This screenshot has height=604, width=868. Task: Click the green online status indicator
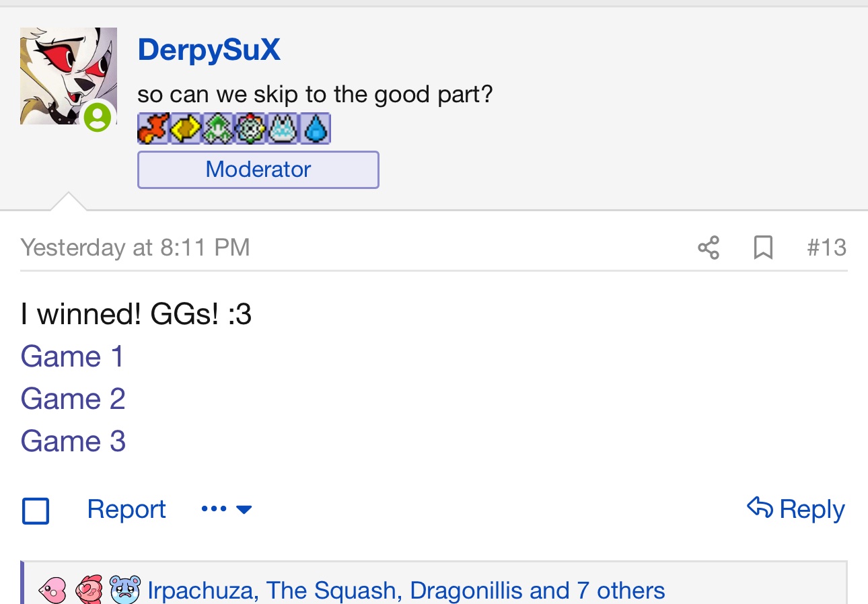tap(98, 117)
